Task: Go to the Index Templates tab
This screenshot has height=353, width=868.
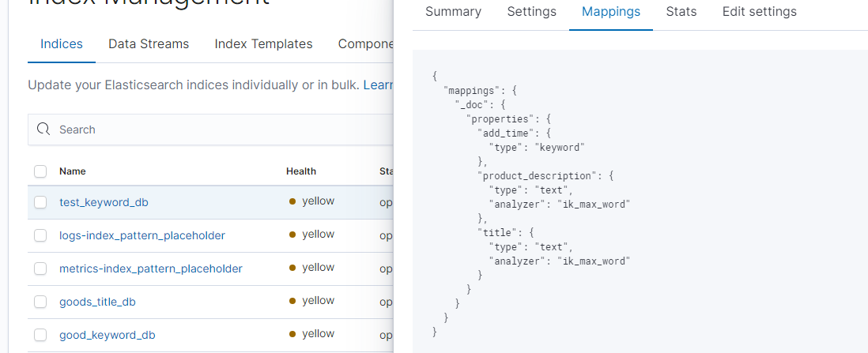Action: pyautogui.click(x=263, y=43)
